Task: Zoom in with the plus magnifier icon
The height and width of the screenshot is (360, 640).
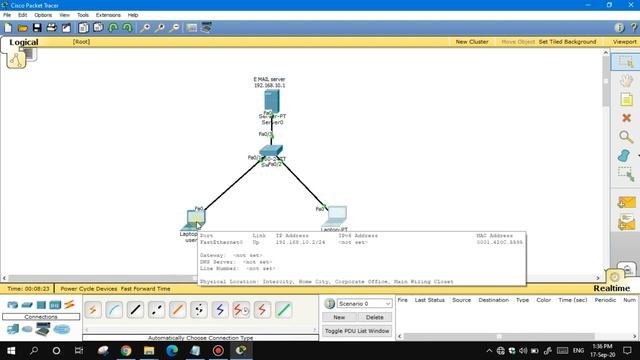Action: [x=144, y=28]
